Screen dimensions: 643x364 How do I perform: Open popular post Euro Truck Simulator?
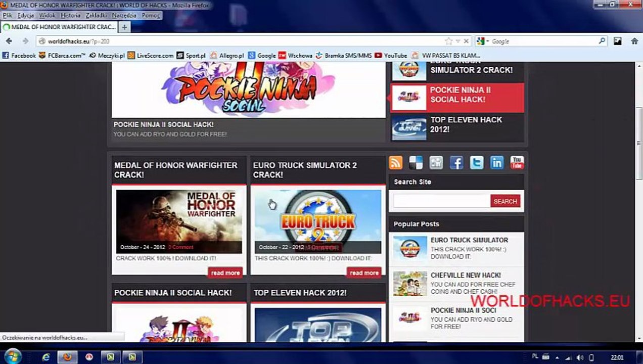pos(469,240)
